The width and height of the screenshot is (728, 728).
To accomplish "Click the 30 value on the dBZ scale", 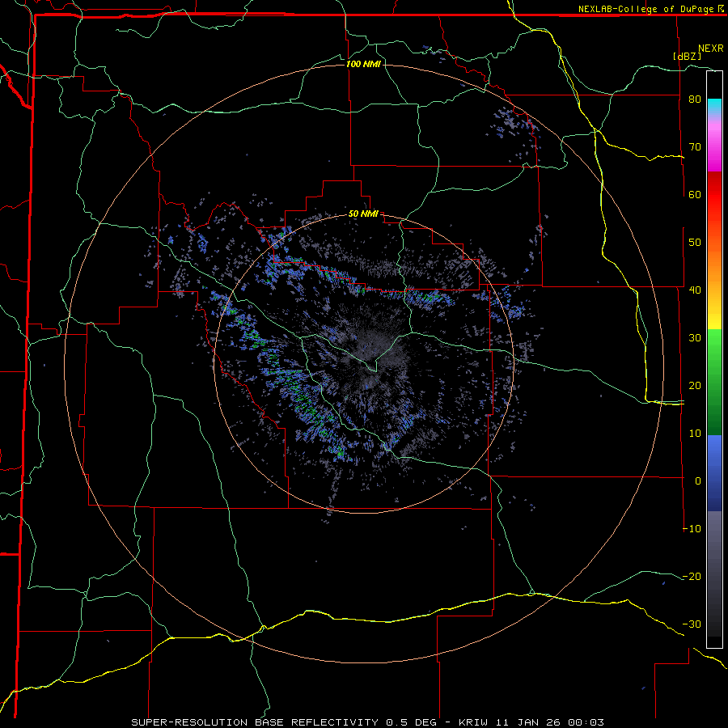I will tap(695, 338).
